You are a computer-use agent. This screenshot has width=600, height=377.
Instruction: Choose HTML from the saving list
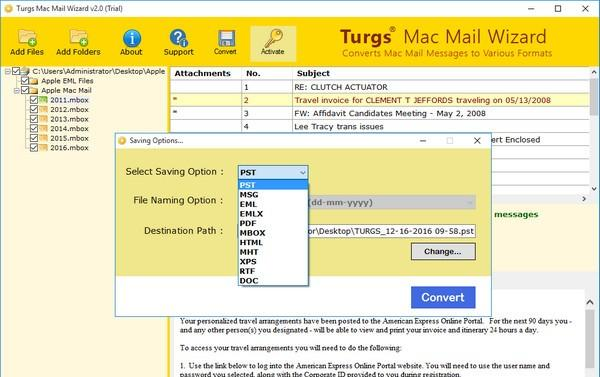pyautogui.click(x=273, y=243)
